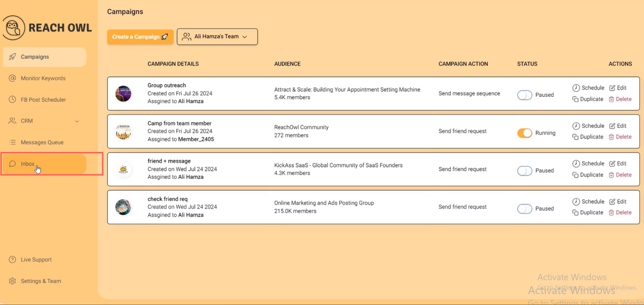Click Delete trash icon for Group outreach

point(611,99)
